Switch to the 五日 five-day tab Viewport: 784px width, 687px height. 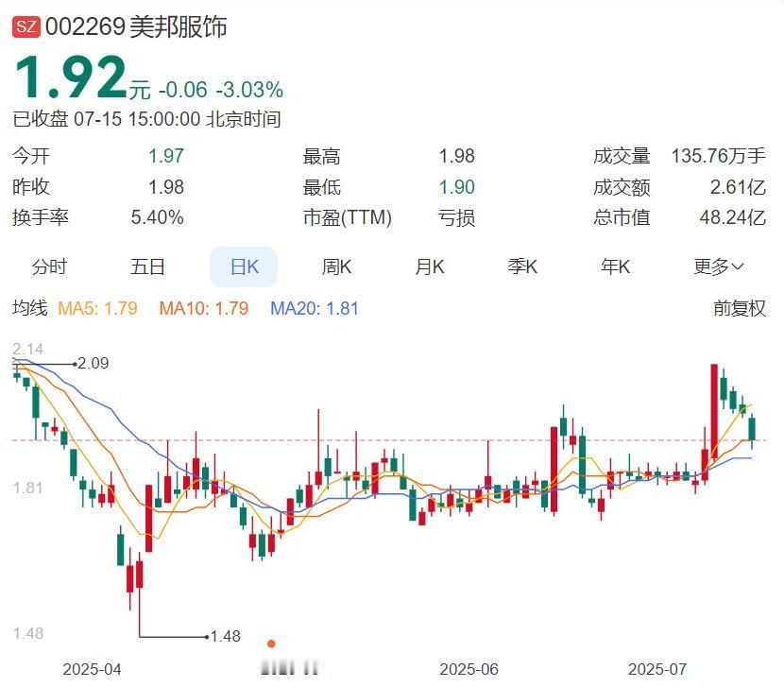(147, 266)
